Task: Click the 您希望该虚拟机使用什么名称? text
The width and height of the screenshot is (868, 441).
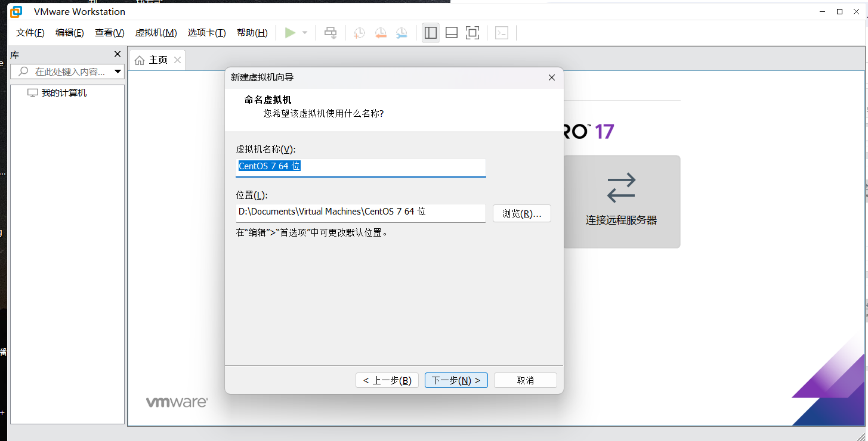Action: [323, 113]
